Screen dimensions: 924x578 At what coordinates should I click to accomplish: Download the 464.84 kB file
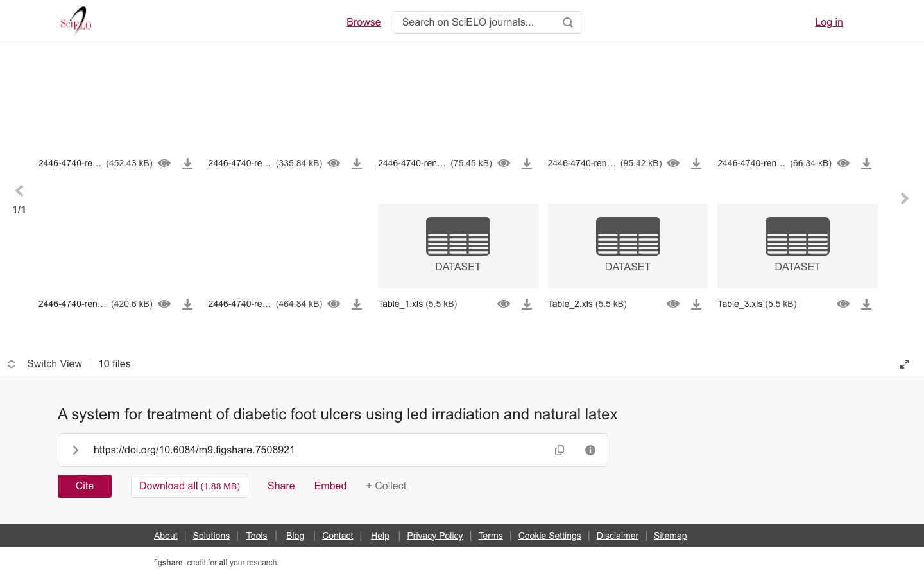357,304
